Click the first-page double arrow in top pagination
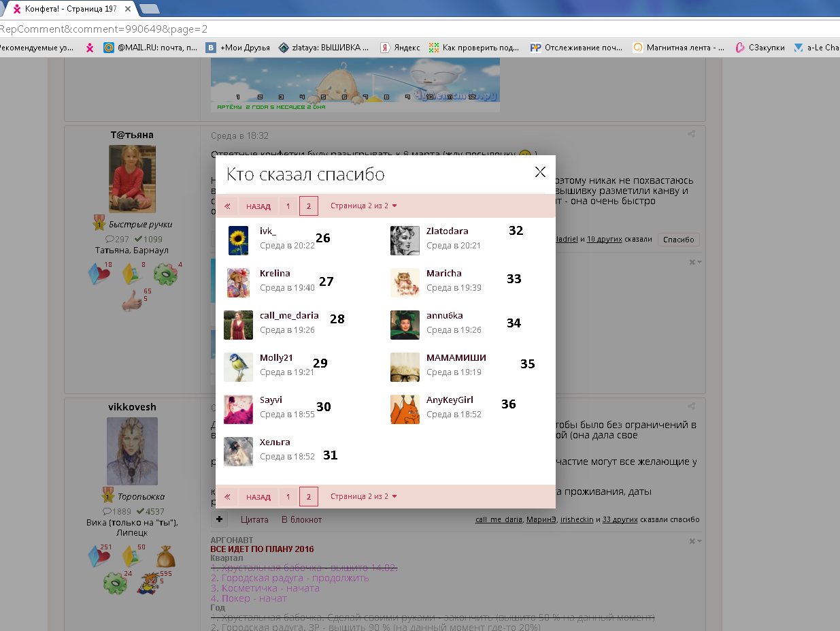Viewport: 840px width, 631px height. 227,206
